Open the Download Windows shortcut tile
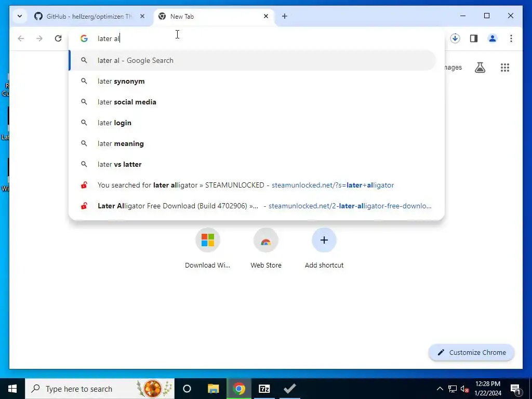 click(208, 249)
